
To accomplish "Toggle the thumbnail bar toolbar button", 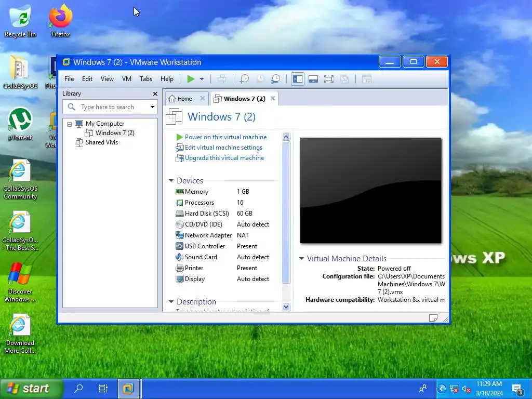I will [x=313, y=79].
